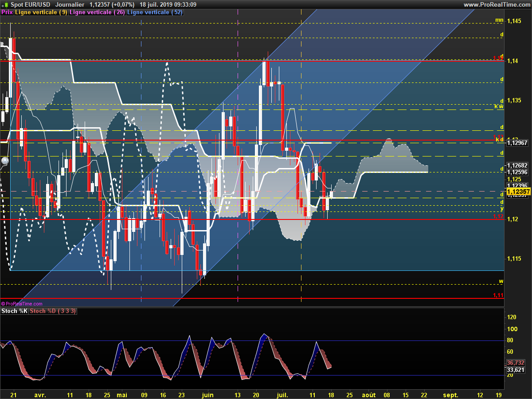Click the round marker icon on the chart's left edge
This screenshot has height=399, width=532.
click(5, 161)
